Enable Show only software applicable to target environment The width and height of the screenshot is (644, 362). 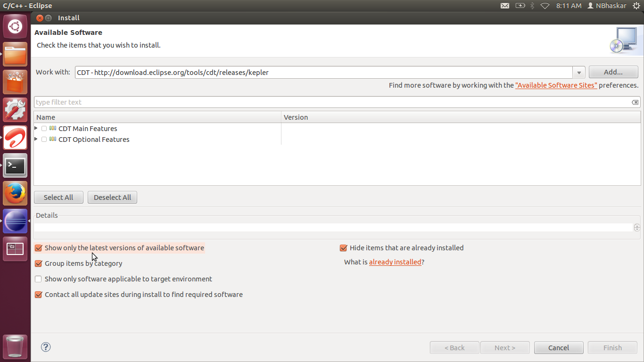39,279
